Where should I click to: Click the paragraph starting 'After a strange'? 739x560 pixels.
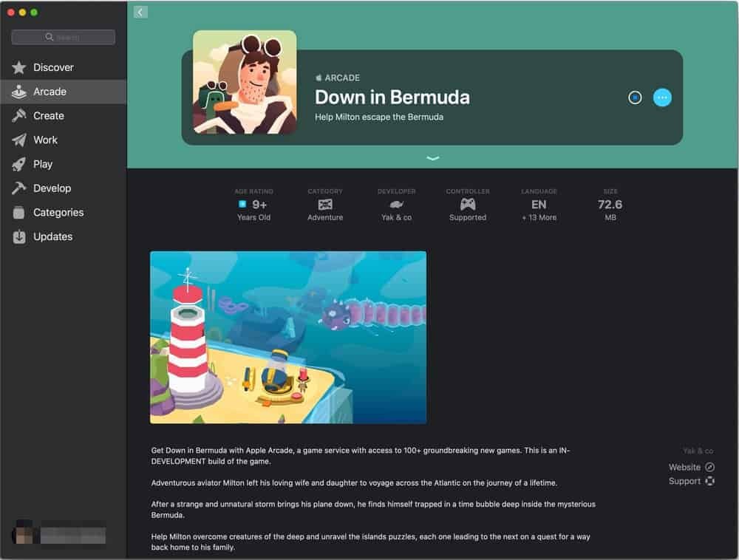pyautogui.click(x=373, y=510)
